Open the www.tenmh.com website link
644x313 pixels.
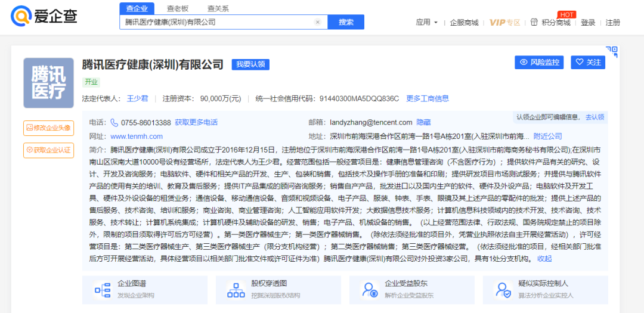click(137, 137)
